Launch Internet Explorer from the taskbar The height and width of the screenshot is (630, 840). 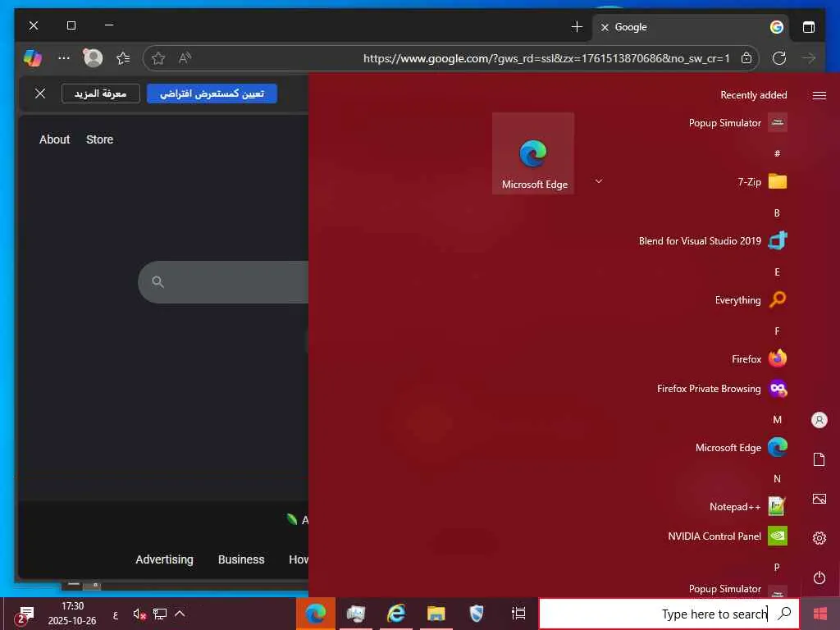396,614
